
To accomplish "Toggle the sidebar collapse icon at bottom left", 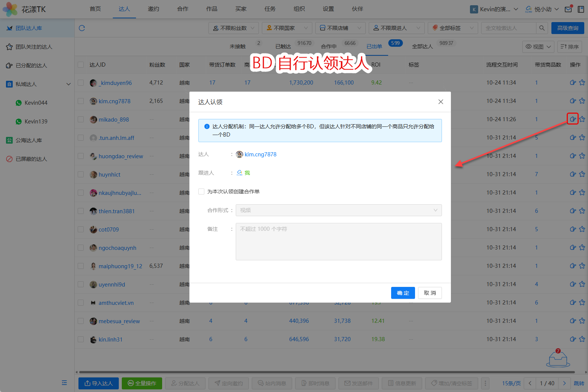I will 64,383.
